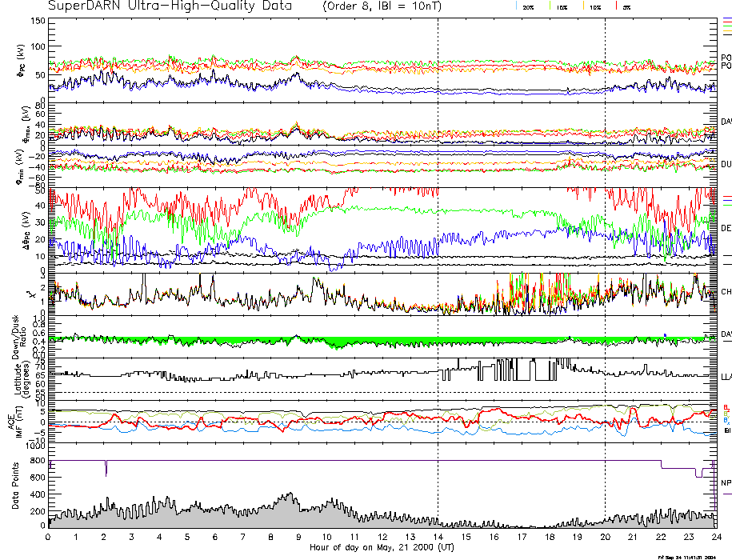The image size is (732, 560).
Task: Click the black IBI legend entry at right
Action: [726, 430]
